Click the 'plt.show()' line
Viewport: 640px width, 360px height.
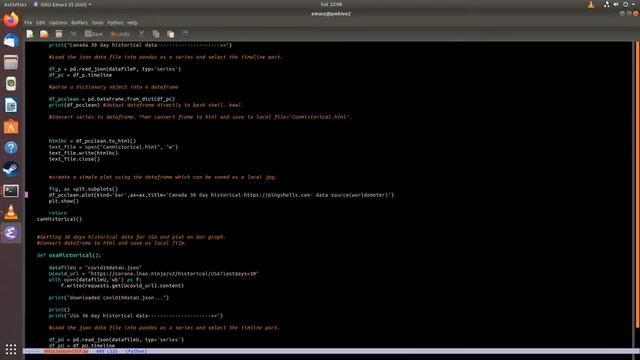pos(64,201)
